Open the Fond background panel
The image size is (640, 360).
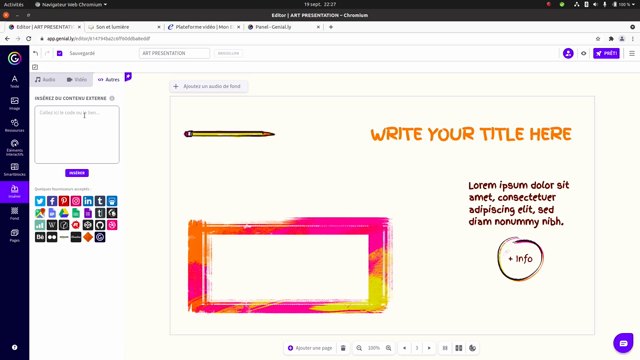pos(14,213)
